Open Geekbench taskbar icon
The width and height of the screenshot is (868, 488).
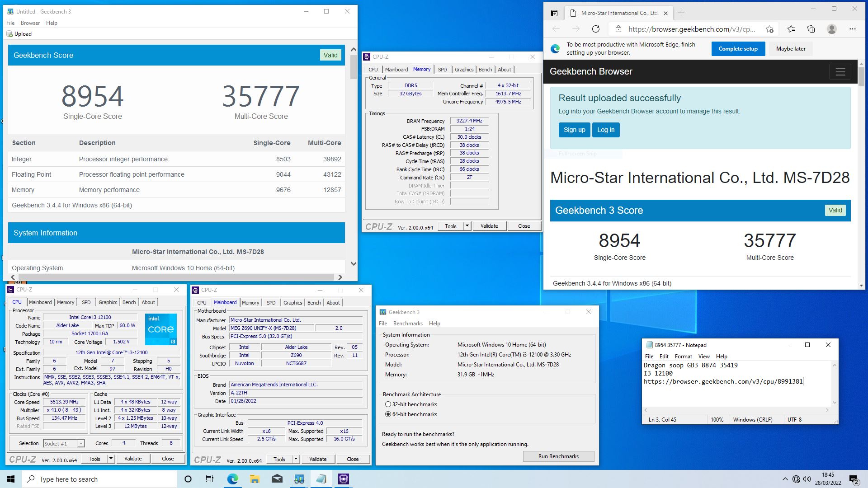[x=299, y=479]
